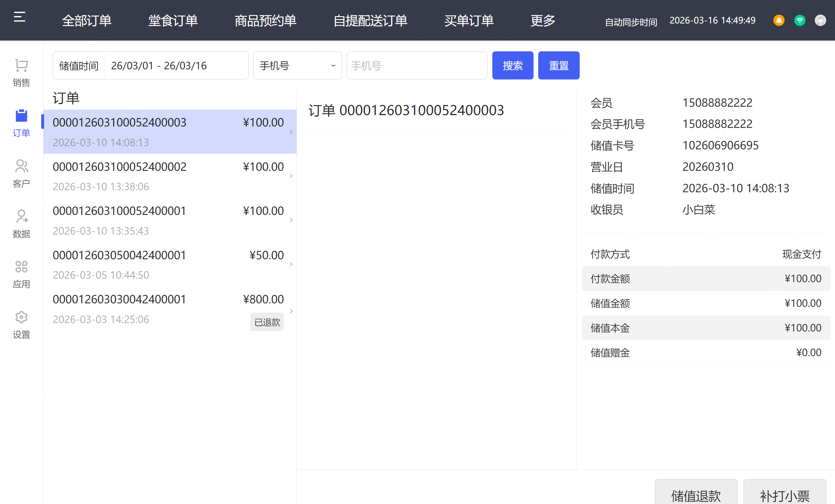Open the 设置 settings gear icon
The width and height of the screenshot is (835, 504).
21,317
